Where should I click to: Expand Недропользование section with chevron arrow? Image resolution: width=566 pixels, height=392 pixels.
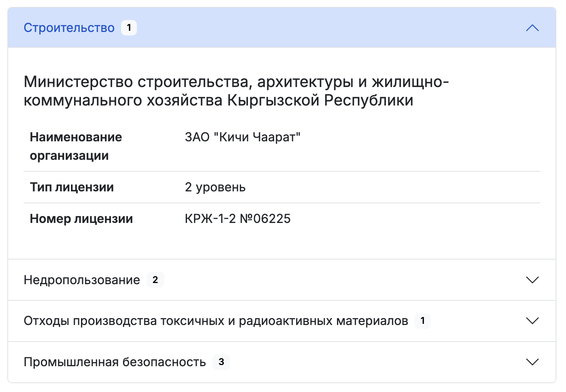pyautogui.click(x=532, y=280)
